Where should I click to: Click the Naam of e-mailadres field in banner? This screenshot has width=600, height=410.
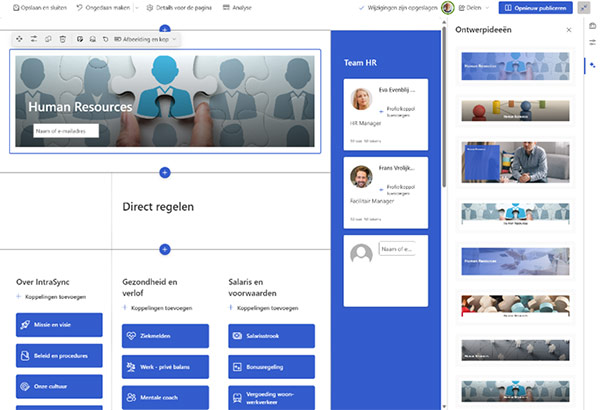(x=64, y=130)
